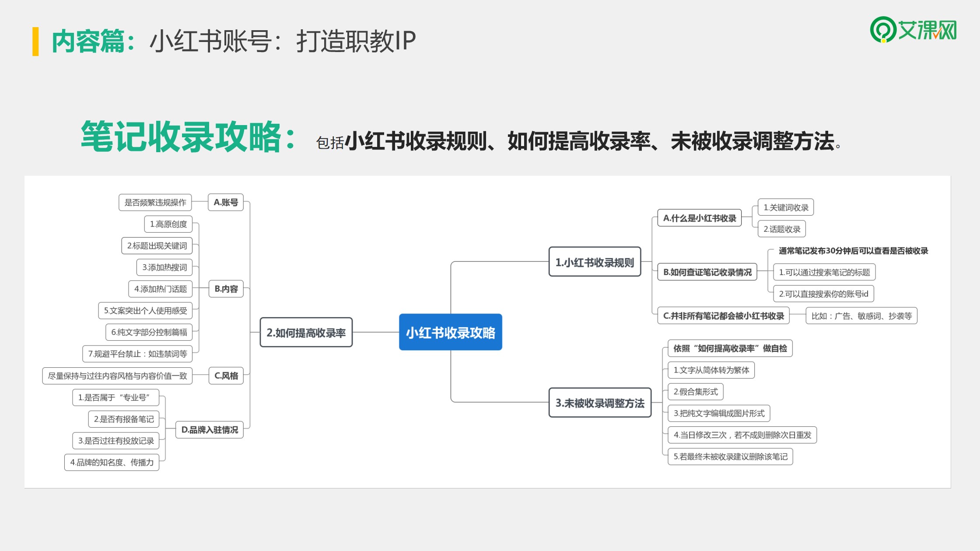Screen dimensions: 980x551
Task: Select leaf 6.纯文字部分控制篇幅
Action: tap(149, 332)
